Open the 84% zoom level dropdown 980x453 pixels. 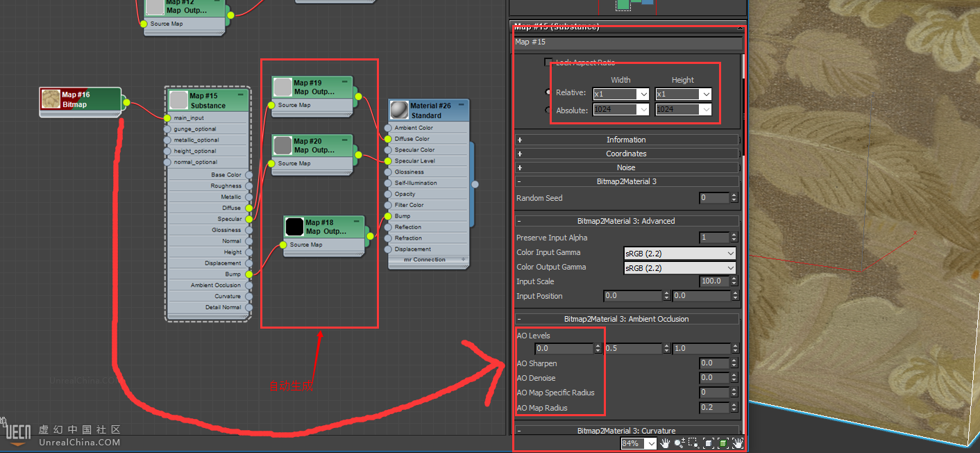(x=650, y=443)
